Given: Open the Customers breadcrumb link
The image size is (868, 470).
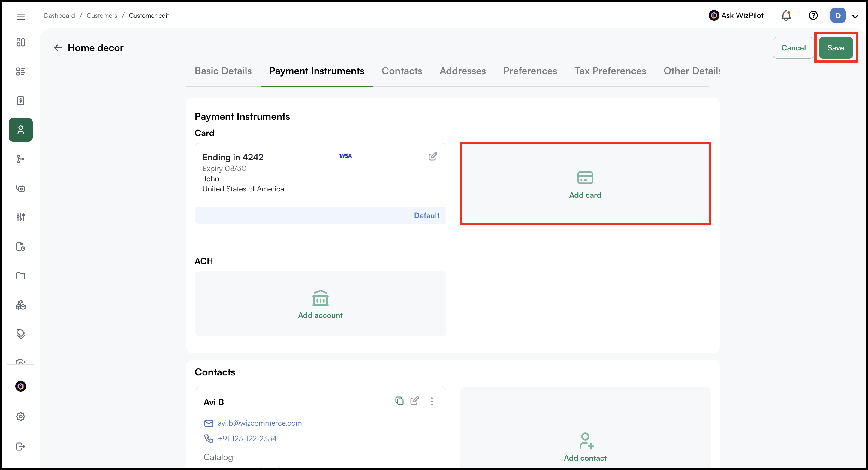Looking at the screenshot, I should pos(102,16).
